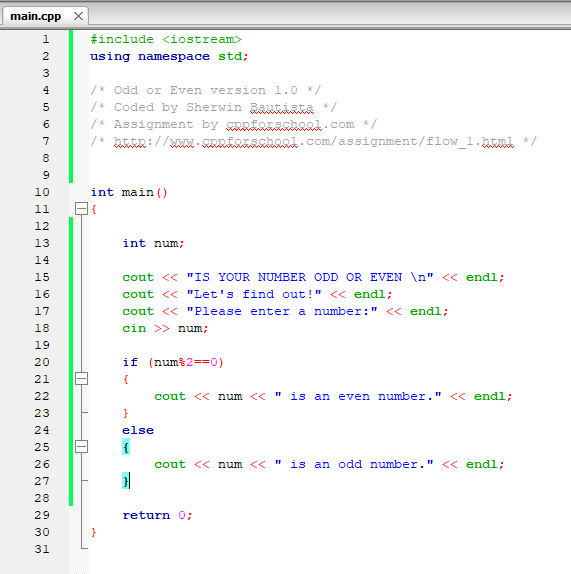The height and width of the screenshot is (574, 571).
Task: Click 'cin >> num;' statement
Action: [x=165, y=328]
